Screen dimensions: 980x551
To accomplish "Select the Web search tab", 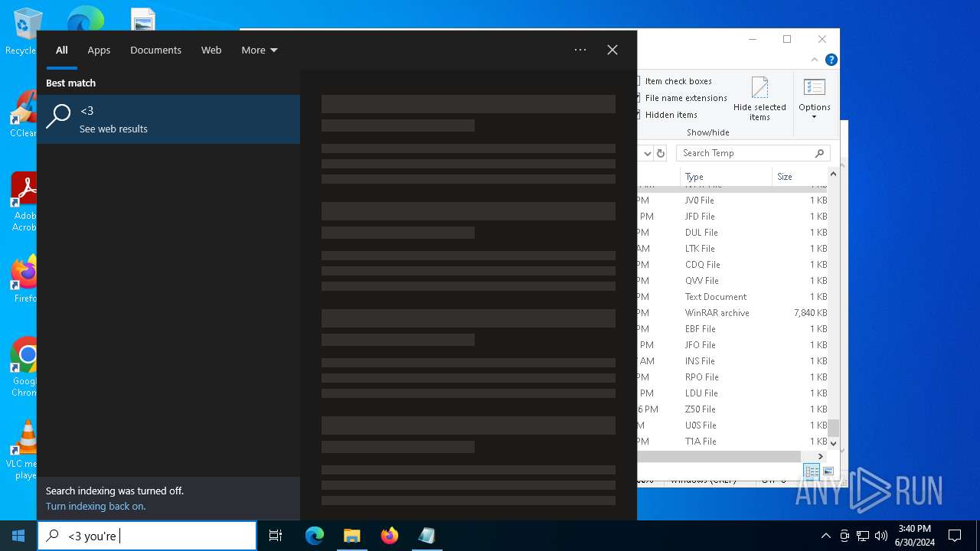I will [x=211, y=50].
